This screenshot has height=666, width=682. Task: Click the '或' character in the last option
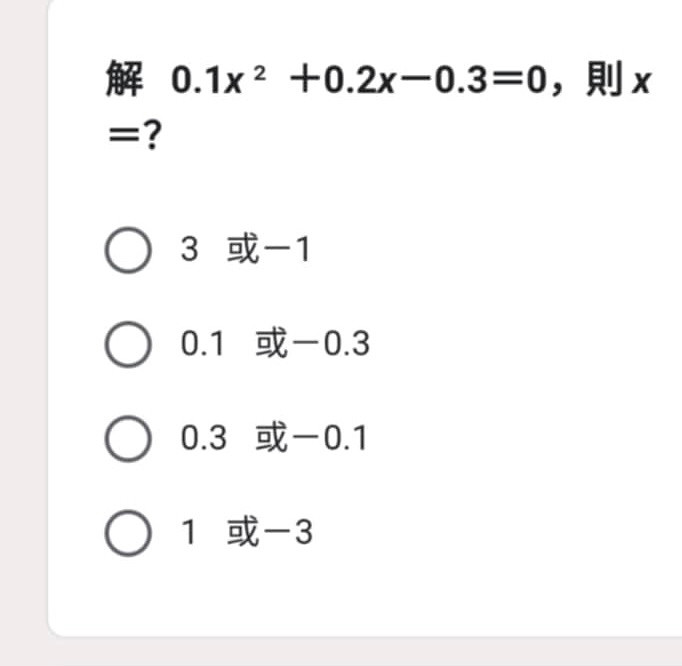coord(243,532)
